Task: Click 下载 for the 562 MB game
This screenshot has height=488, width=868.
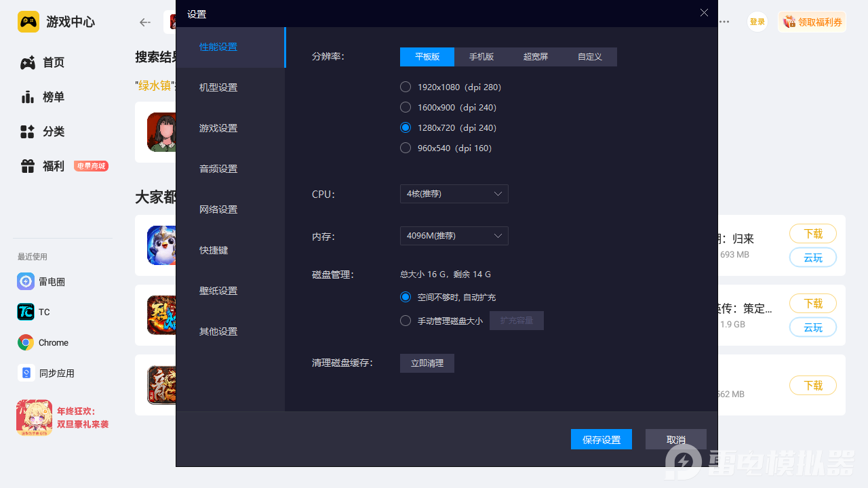Action: point(813,386)
